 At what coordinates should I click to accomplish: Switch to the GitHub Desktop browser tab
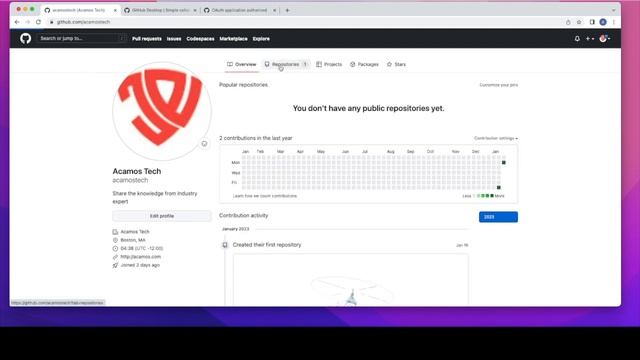pos(160,10)
